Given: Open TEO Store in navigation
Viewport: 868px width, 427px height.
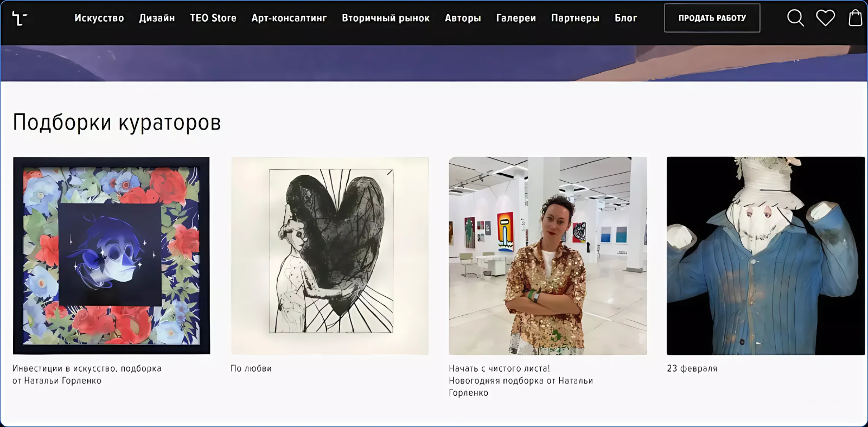Looking at the screenshot, I should tap(213, 18).
